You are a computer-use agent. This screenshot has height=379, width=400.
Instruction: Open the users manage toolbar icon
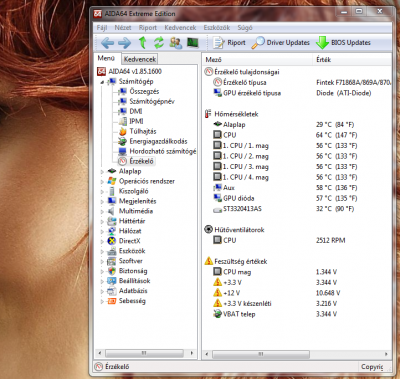176,43
